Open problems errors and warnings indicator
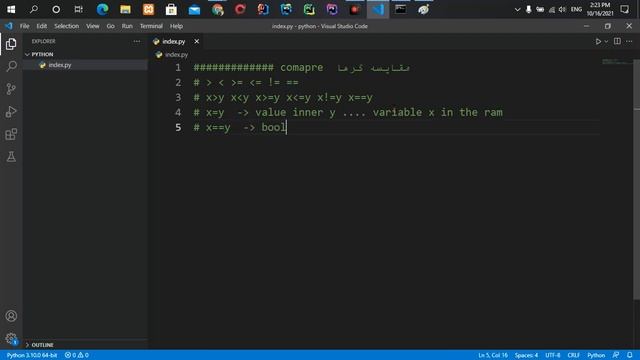The width and height of the screenshot is (640, 360). [x=77, y=355]
